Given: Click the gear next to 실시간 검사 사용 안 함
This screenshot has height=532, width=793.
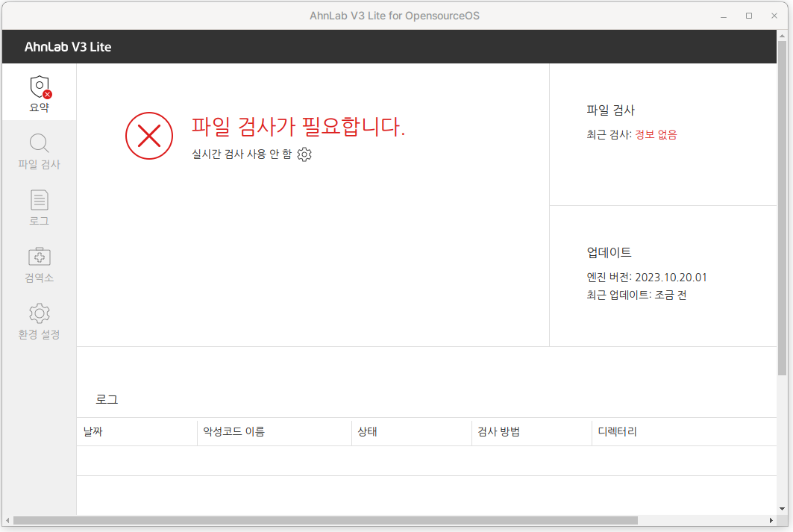Looking at the screenshot, I should click(x=304, y=154).
